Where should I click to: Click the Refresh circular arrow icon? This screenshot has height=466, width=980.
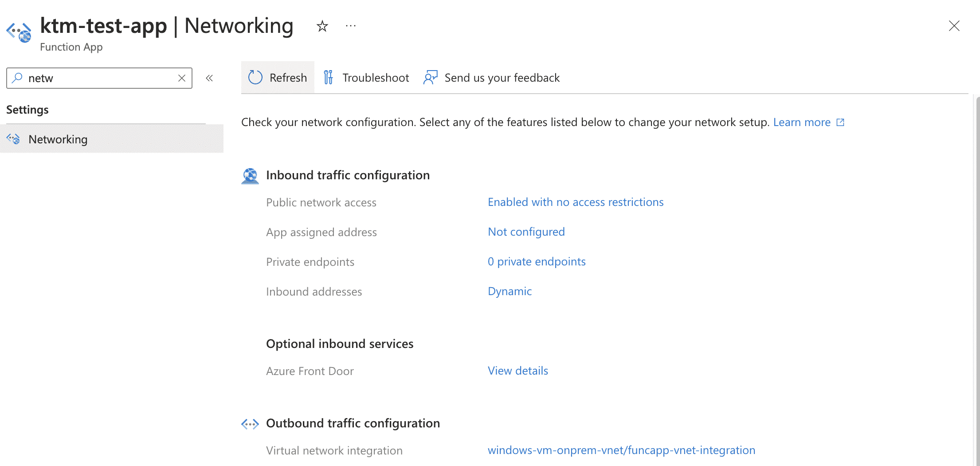click(255, 78)
